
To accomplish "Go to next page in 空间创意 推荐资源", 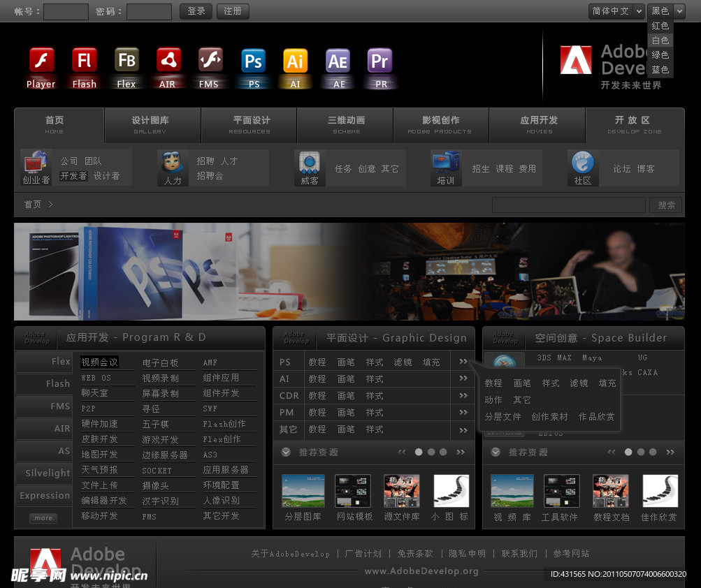I will point(670,452).
